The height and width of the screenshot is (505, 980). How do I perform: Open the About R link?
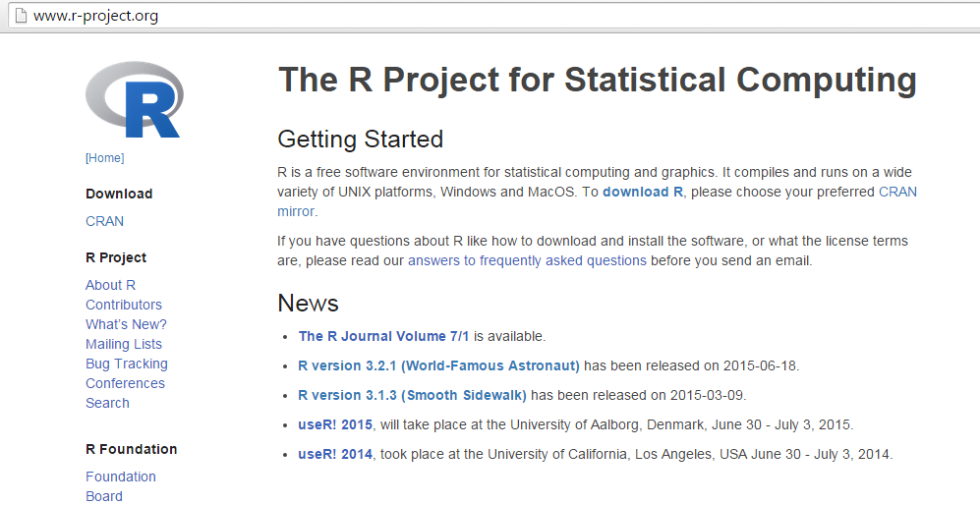click(111, 285)
